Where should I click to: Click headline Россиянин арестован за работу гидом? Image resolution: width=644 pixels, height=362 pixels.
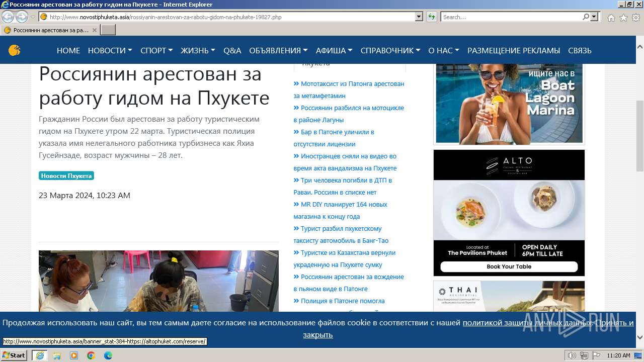pos(154,85)
